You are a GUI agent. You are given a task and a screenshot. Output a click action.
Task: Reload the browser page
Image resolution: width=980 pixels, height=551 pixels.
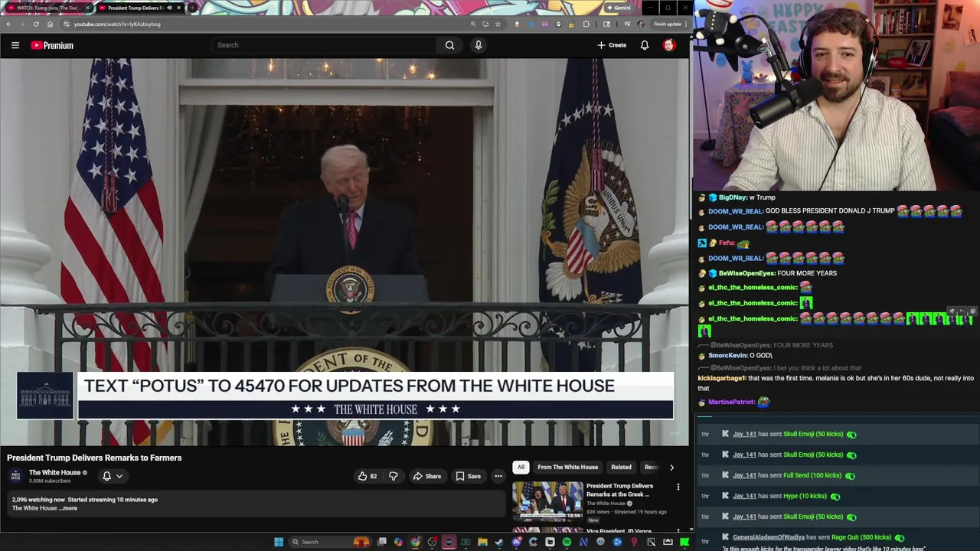click(x=36, y=24)
